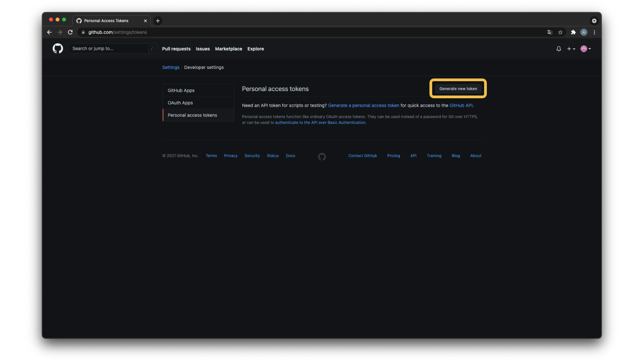Close the Personal Access Tokens tab
Screen dimensions: 644x362
pos(146,21)
